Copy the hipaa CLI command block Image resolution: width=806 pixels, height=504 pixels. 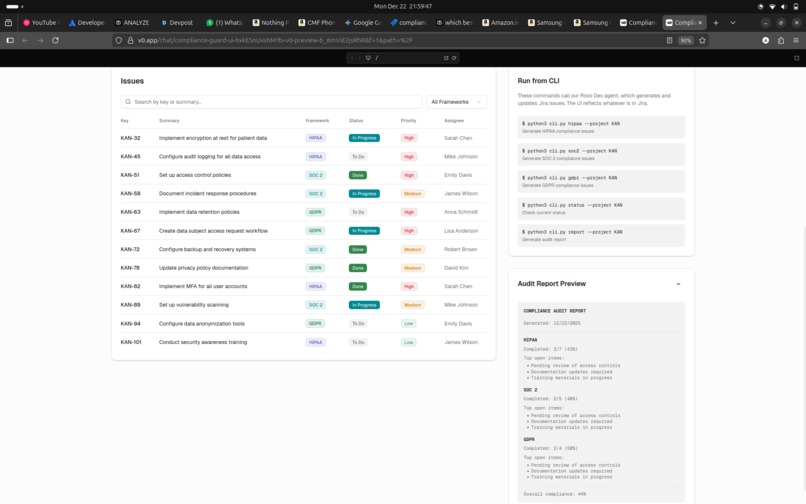[x=601, y=127]
